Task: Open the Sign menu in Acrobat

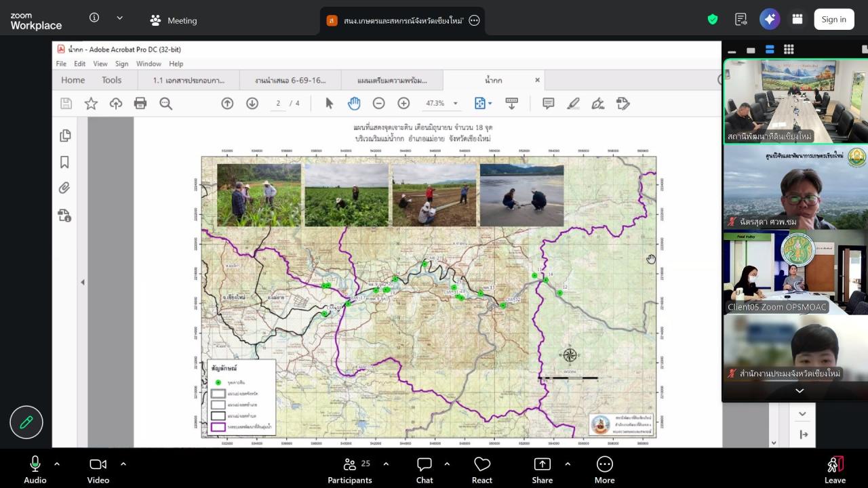Action: (121, 64)
